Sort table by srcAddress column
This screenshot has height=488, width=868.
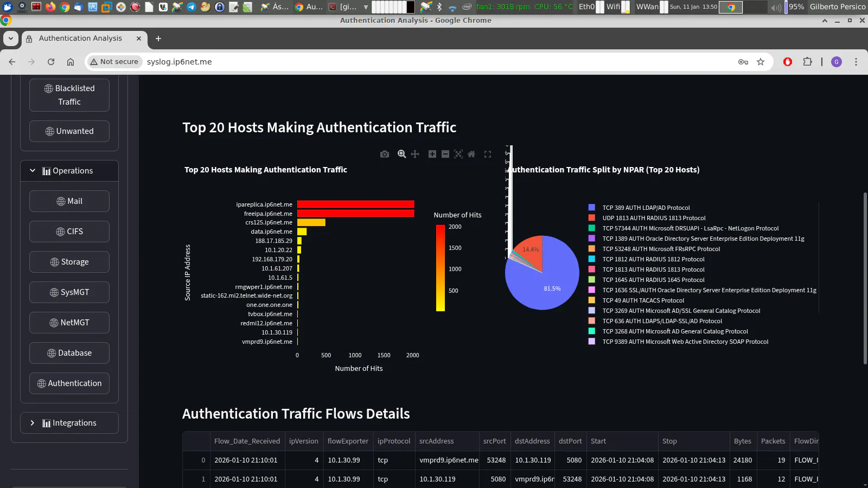pos(447,441)
